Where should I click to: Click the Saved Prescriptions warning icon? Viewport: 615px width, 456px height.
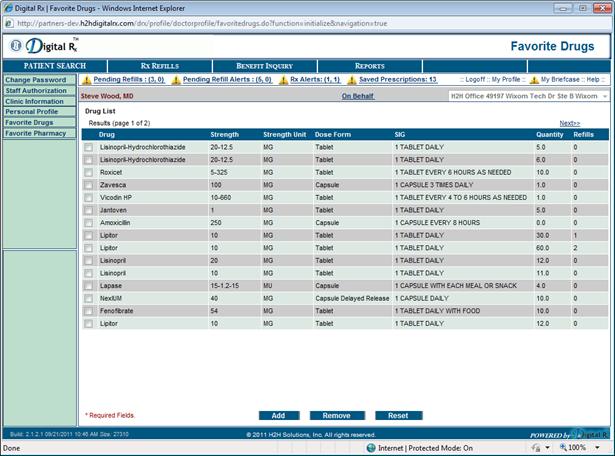(351, 79)
